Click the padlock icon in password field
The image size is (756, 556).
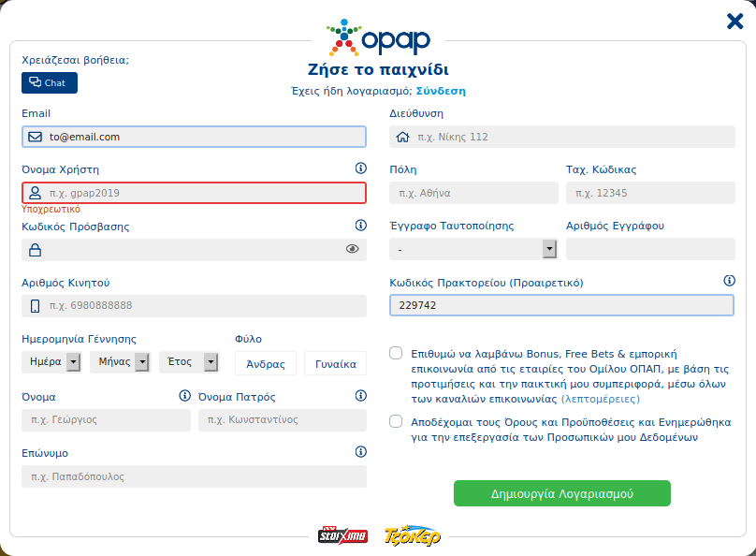tap(36, 250)
